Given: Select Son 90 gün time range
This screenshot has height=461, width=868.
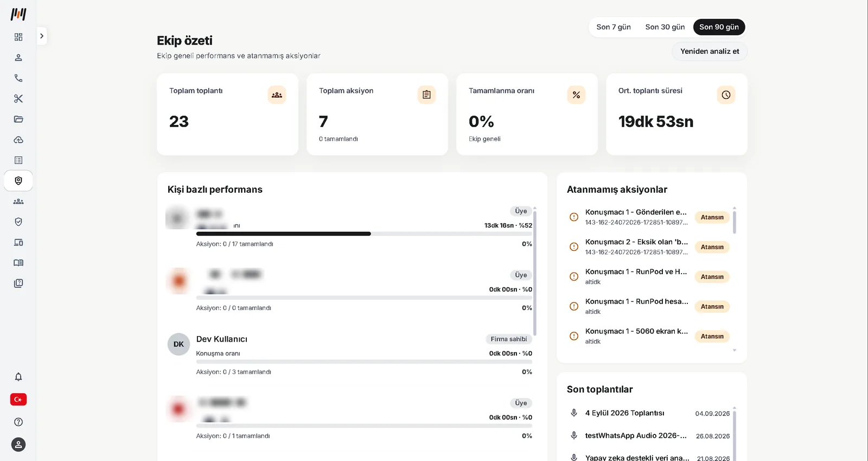Looking at the screenshot, I should [x=719, y=27].
